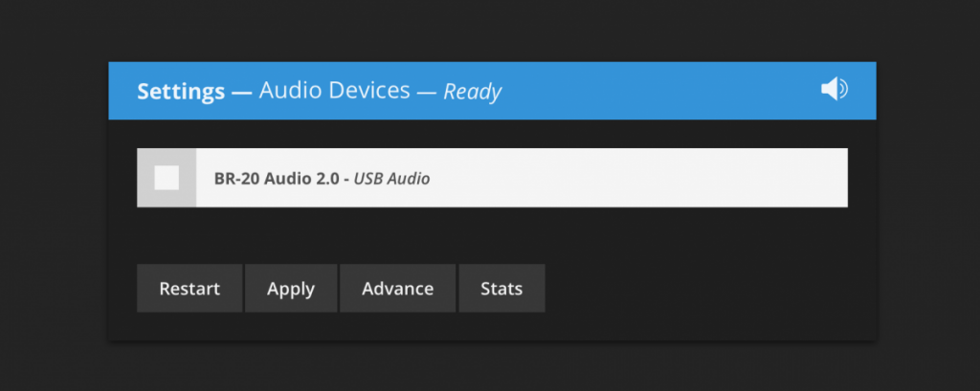Enable the BR-20 Audio 2.0 checkbox

point(167,178)
